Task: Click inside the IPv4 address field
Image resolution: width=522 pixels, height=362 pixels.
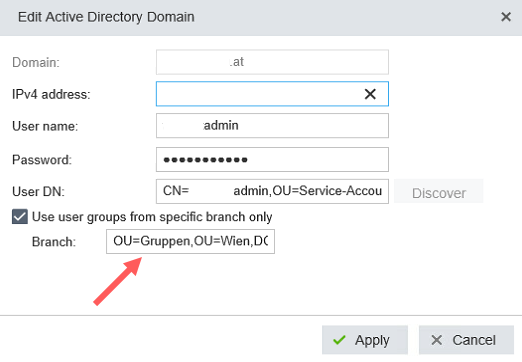Action: click(x=272, y=94)
